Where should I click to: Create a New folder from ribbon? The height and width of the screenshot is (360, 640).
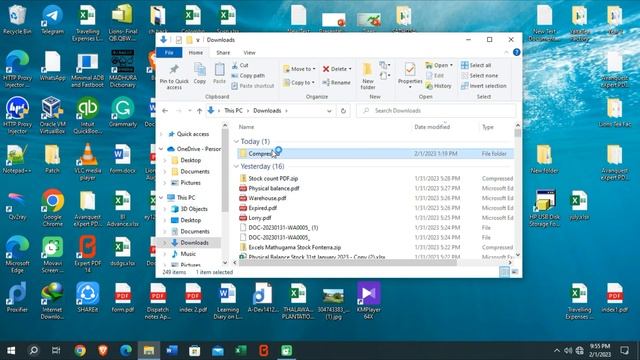click(x=368, y=76)
